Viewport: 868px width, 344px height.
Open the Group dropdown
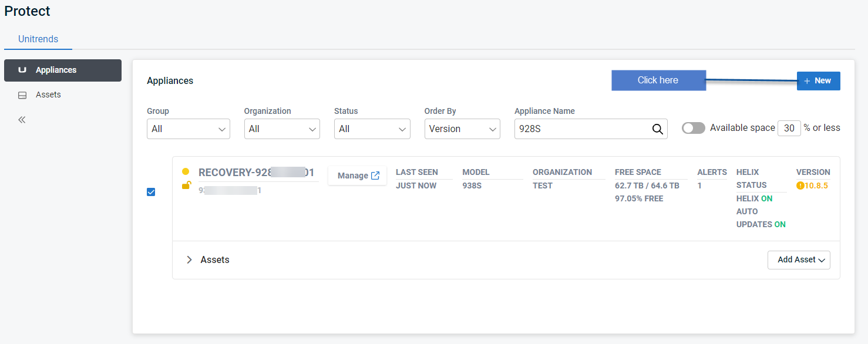pos(189,129)
